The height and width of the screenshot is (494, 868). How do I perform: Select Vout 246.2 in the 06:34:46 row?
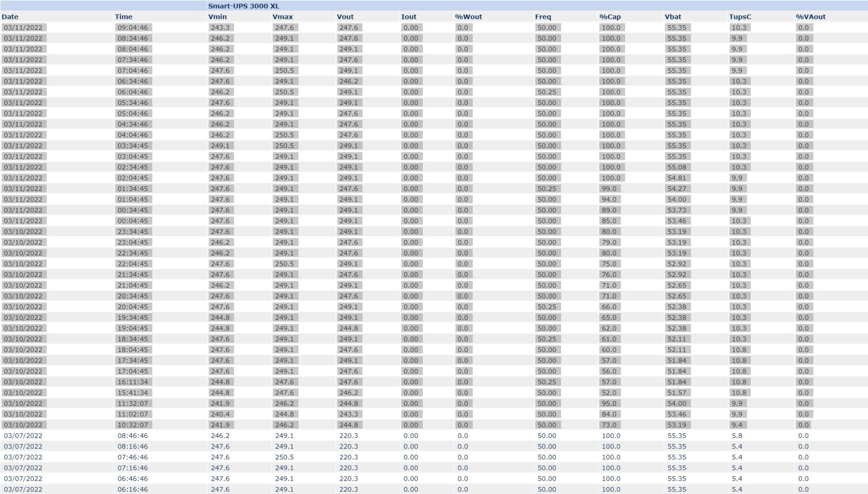pyautogui.click(x=349, y=81)
